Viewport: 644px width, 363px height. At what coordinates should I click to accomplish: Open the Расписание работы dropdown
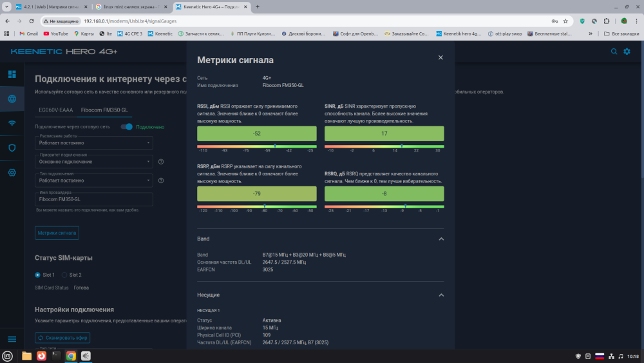pyautogui.click(x=93, y=143)
